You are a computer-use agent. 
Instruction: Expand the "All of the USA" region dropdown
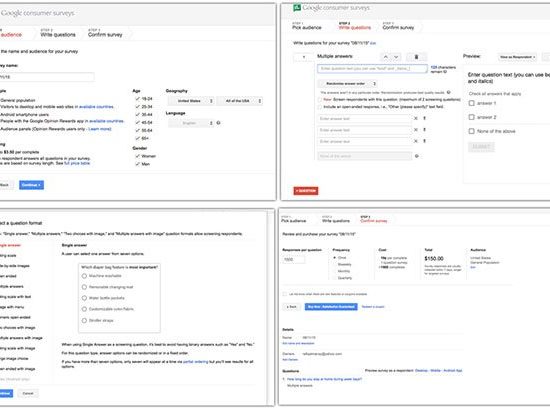(240, 101)
